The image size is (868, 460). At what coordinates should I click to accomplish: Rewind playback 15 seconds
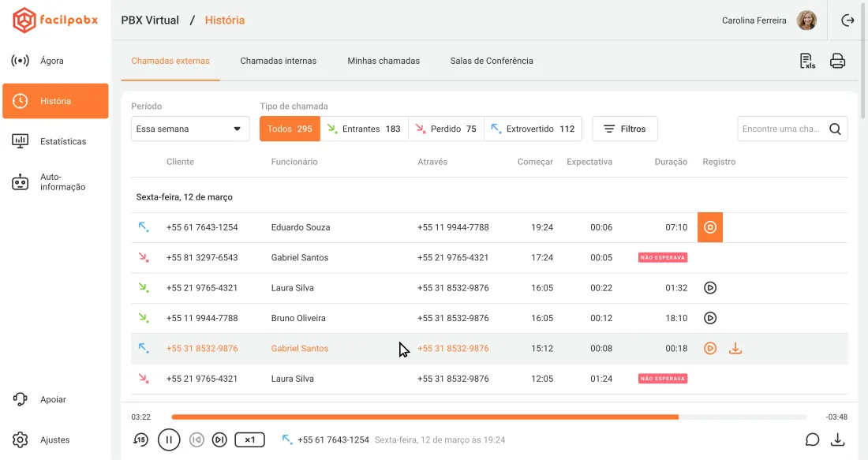click(x=140, y=440)
